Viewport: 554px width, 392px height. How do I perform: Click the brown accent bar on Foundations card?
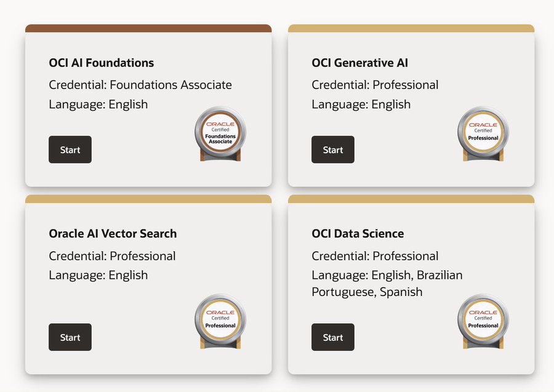coord(148,27)
